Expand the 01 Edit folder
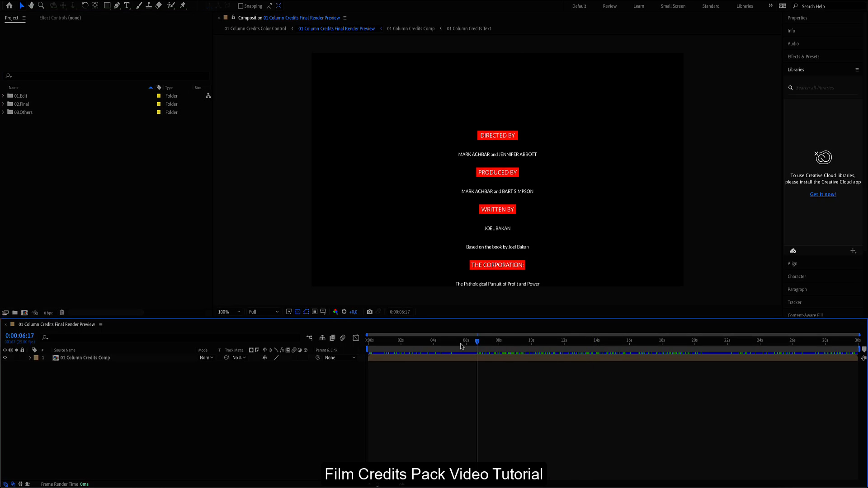Viewport: 868px width, 488px height. 3,95
